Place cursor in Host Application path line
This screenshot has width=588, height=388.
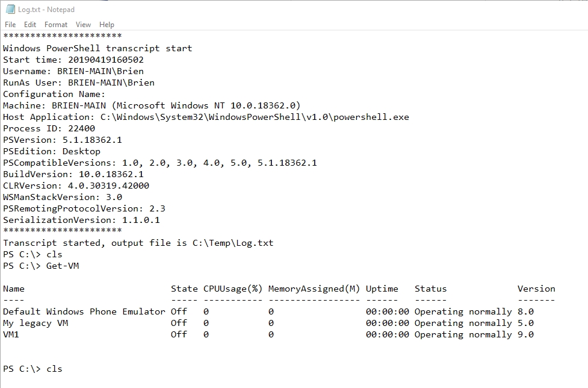click(206, 117)
